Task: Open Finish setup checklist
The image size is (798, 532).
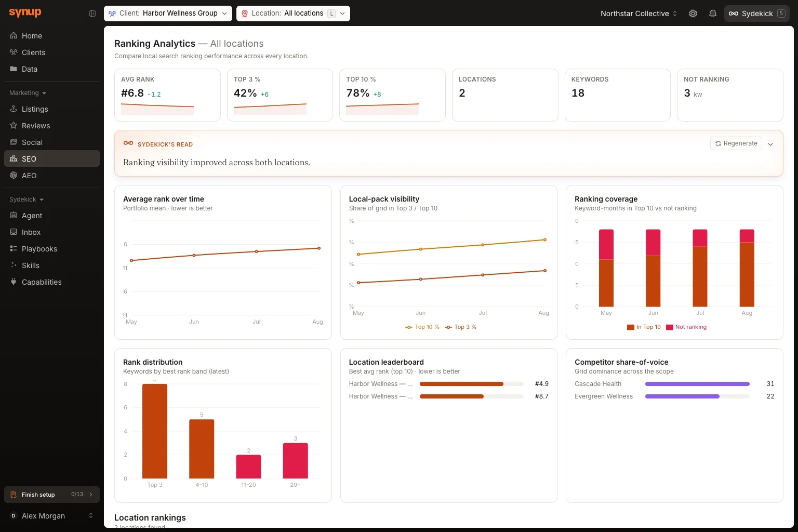Action: (x=52, y=495)
